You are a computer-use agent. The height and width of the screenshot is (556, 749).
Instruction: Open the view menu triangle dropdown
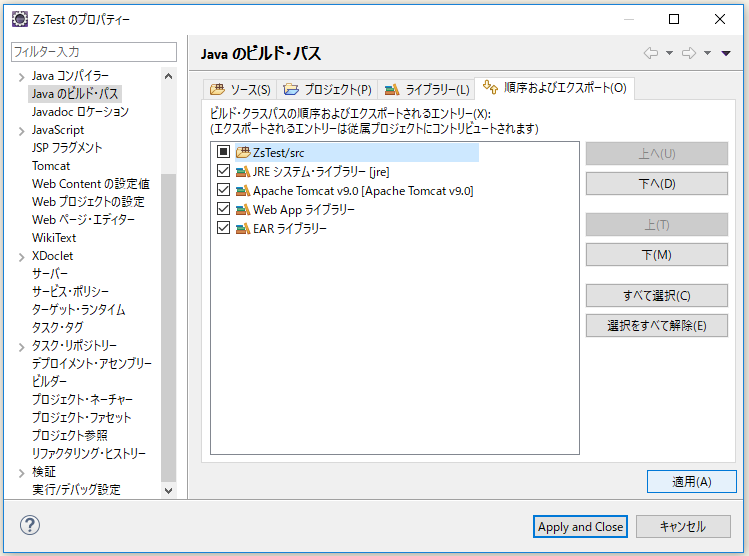[x=726, y=53]
